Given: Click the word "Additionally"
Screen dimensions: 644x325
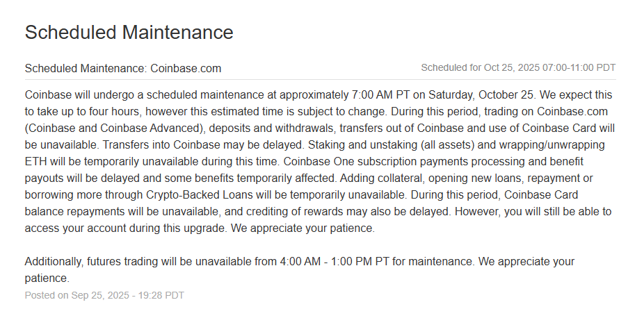Looking at the screenshot, I should pyautogui.click(x=53, y=262).
